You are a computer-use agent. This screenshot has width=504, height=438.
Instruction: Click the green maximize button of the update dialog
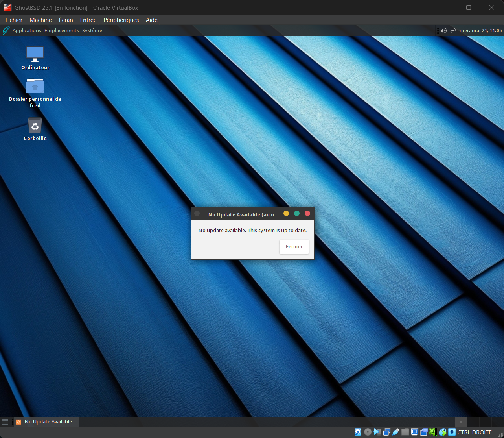click(297, 213)
